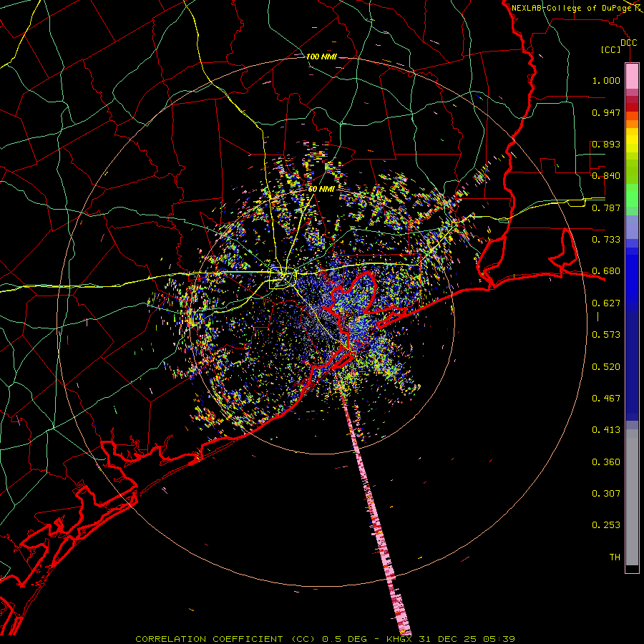This screenshot has height=644, width=644.
Task: Click the TH threshold label
Action: tap(615, 557)
